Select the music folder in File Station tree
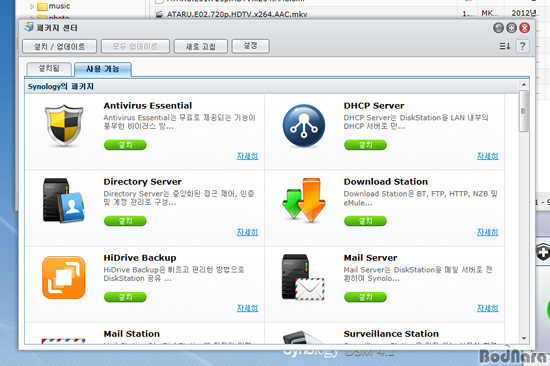Viewport: 550px width, 366px height. click(59, 6)
